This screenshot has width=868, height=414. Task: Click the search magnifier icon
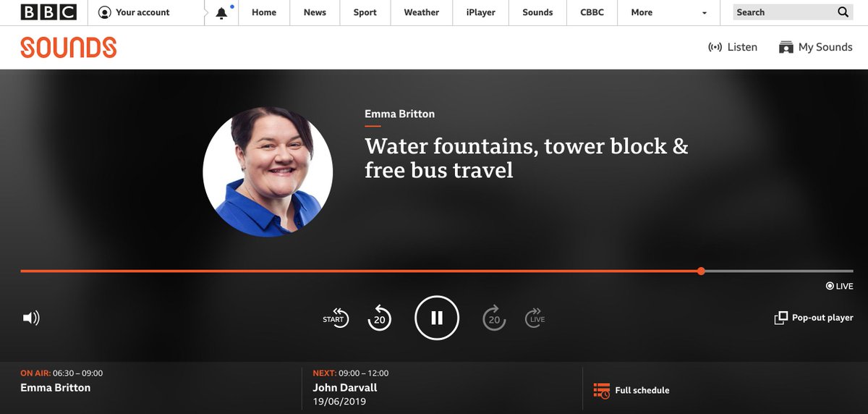[843, 12]
